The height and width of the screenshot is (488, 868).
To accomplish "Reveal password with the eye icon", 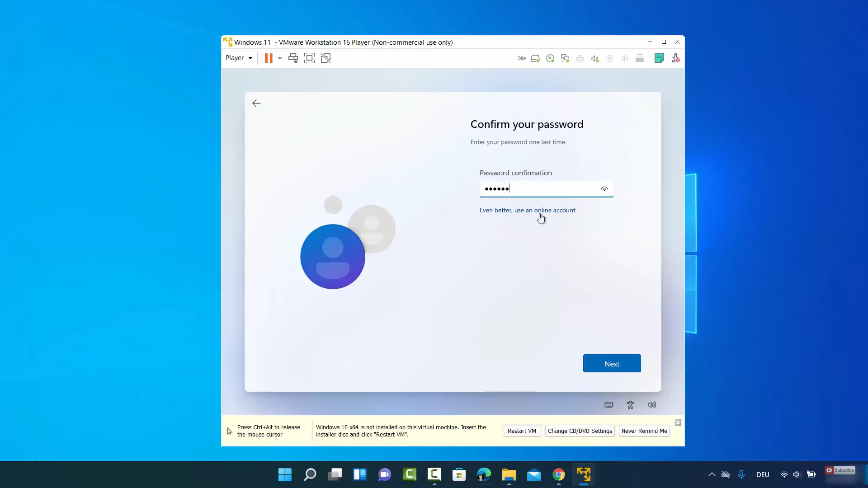I will (604, 189).
